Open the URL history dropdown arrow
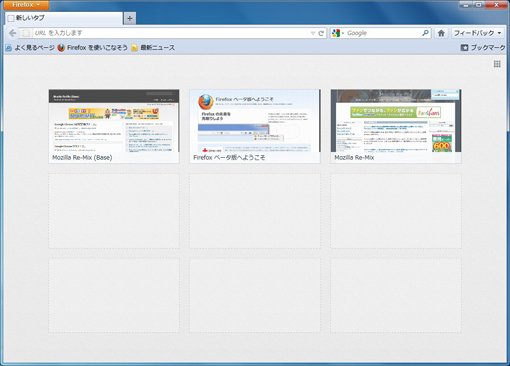 pyautogui.click(x=313, y=33)
